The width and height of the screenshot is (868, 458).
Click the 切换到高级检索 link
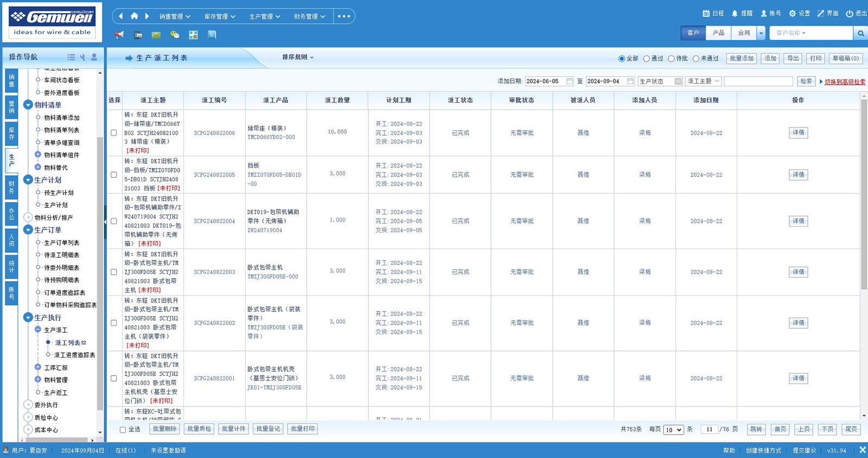[844, 82]
